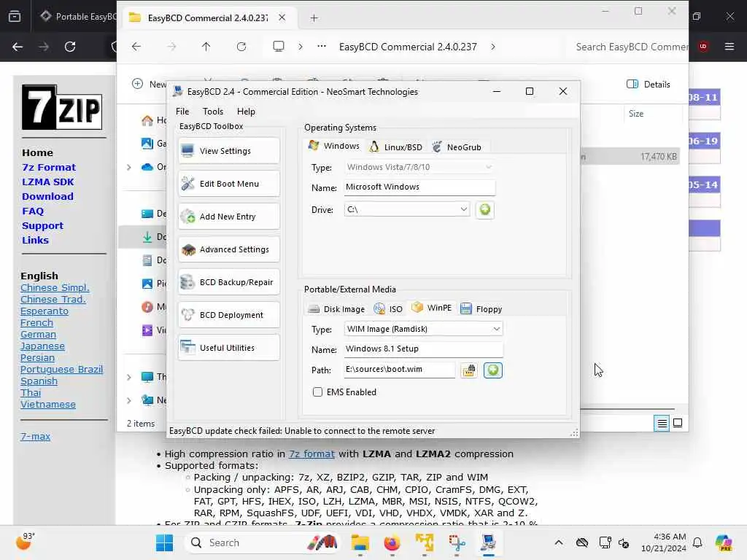Viewport: 747px width, 560px height.
Task: Go back in the browser
Action: click(18, 47)
